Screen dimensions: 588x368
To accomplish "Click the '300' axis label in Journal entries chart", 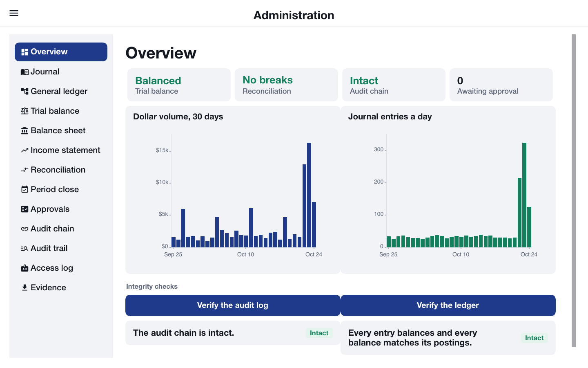I will point(379,150).
